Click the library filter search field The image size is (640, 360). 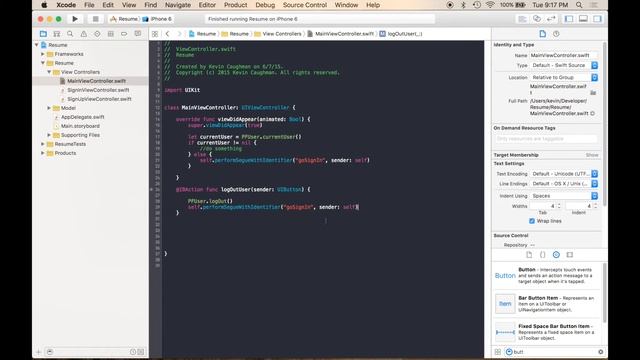[x=554, y=352]
